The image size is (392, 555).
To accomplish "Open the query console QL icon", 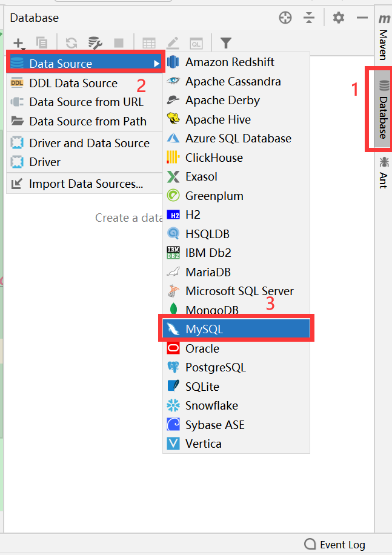I will click(196, 43).
